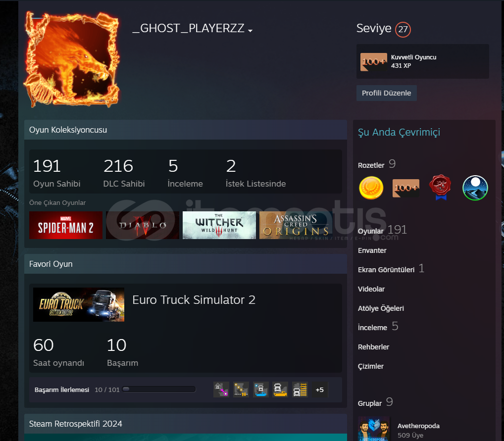
Task: Open The Witcher 3 Wild Hunt thumbnail
Action: pos(219,225)
